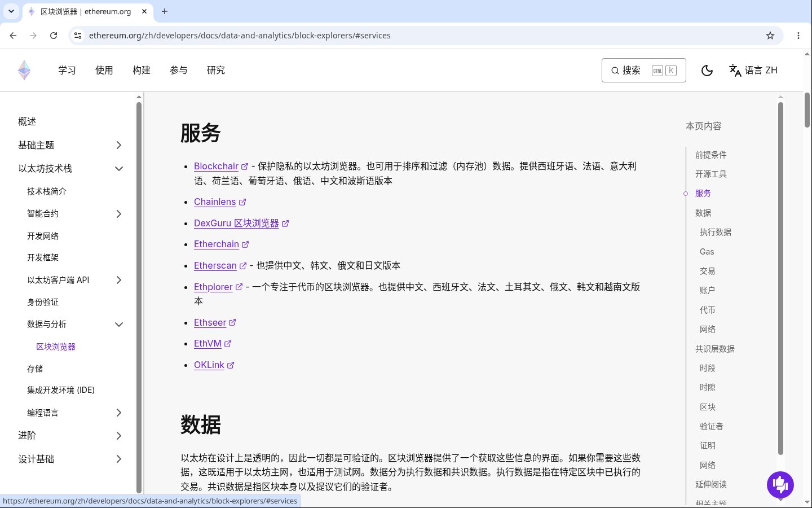Go forward with the browser forward arrow
Screen dimensions: 812x508
33,36
